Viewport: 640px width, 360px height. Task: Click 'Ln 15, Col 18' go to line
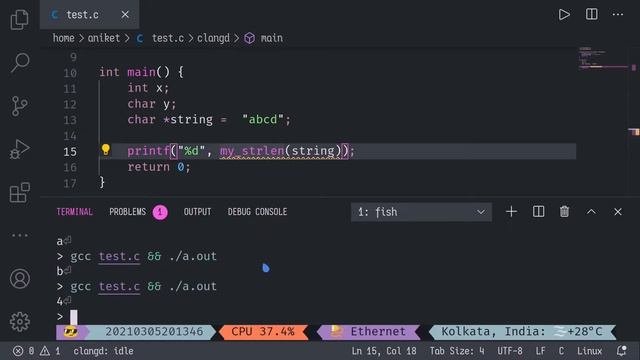pyautogui.click(x=384, y=351)
